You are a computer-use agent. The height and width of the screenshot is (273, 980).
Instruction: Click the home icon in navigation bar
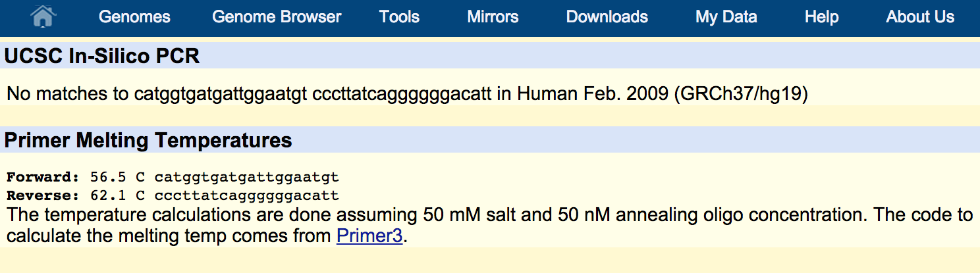(x=43, y=17)
